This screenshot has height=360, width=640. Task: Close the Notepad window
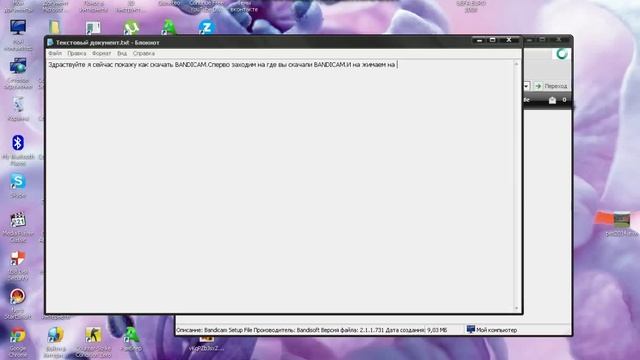[x=509, y=40]
